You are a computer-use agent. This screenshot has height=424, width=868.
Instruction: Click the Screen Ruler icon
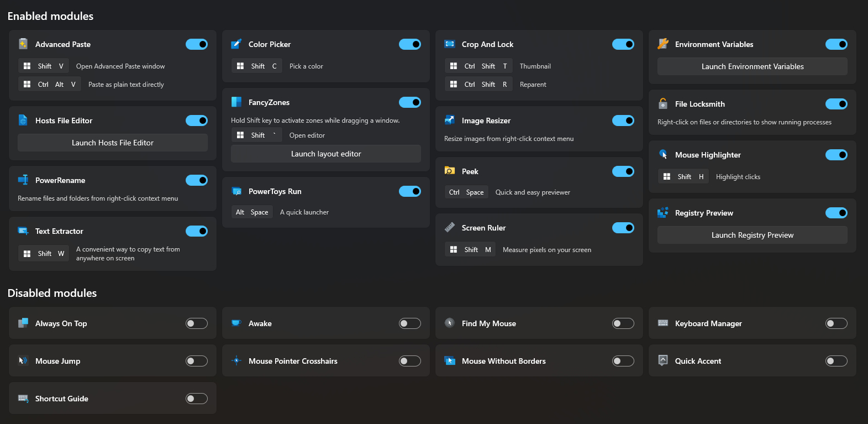[x=450, y=228]
